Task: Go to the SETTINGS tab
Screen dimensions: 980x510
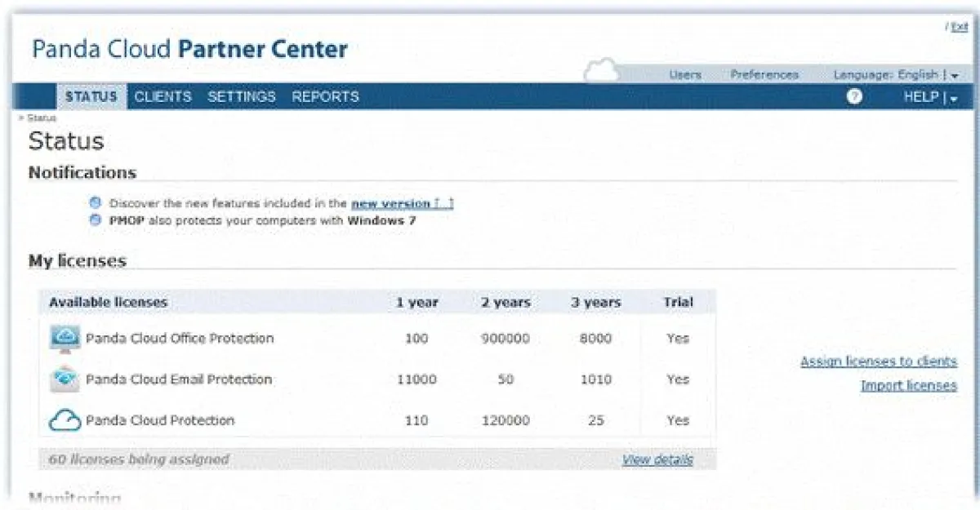Action: point(241,96)
